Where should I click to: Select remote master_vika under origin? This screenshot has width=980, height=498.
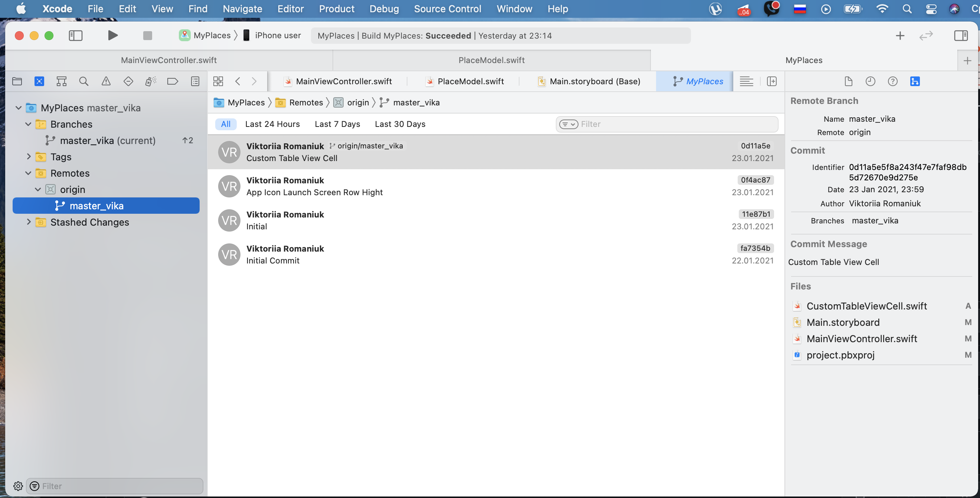106,206
